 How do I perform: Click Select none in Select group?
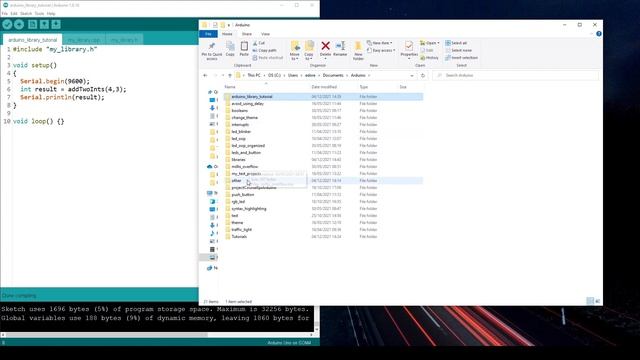coord(458,50)
